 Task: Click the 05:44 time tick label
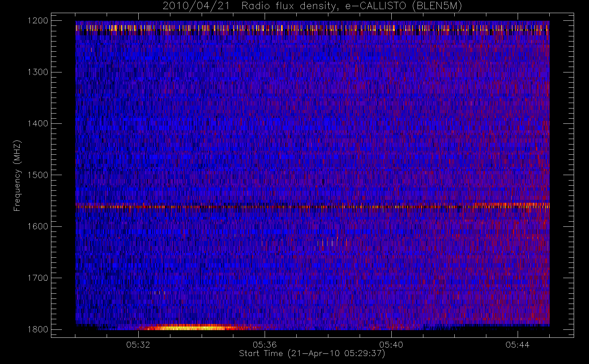(x=517, y=345)
